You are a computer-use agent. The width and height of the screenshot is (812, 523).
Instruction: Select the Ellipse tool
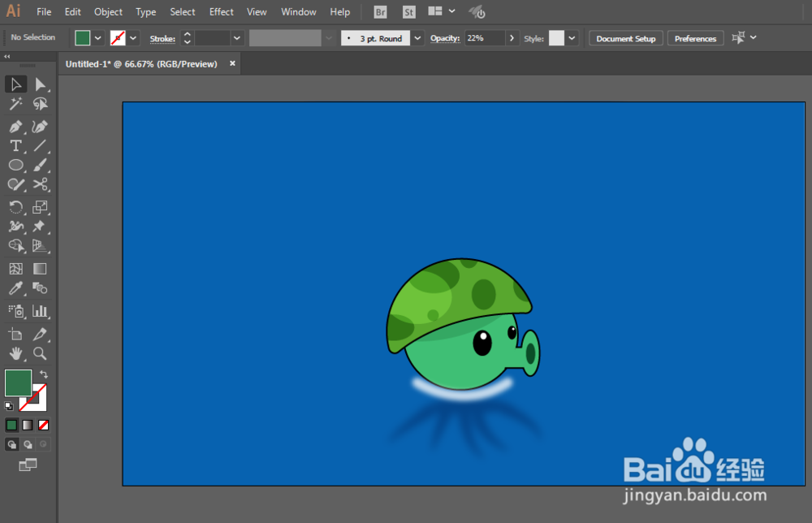(16, 165)
